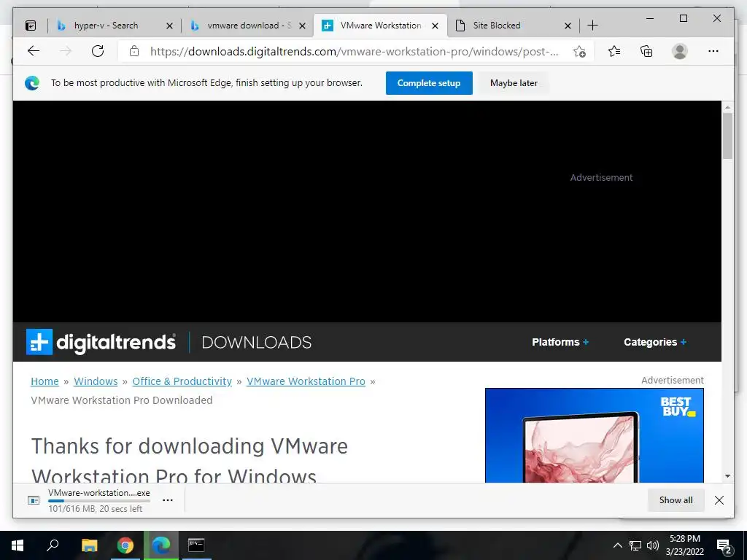Open the Collections icon
The width and height of the screenshot is (747, 560).
click(646, 51)
